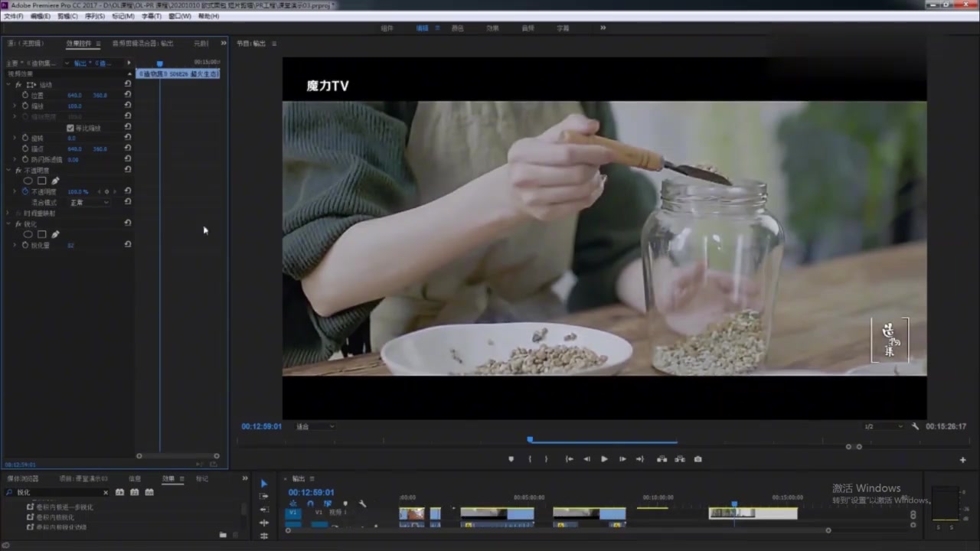Viewport: 980px width, 551px height.
Task: Open the button editor plus icon
Action: 962,460
